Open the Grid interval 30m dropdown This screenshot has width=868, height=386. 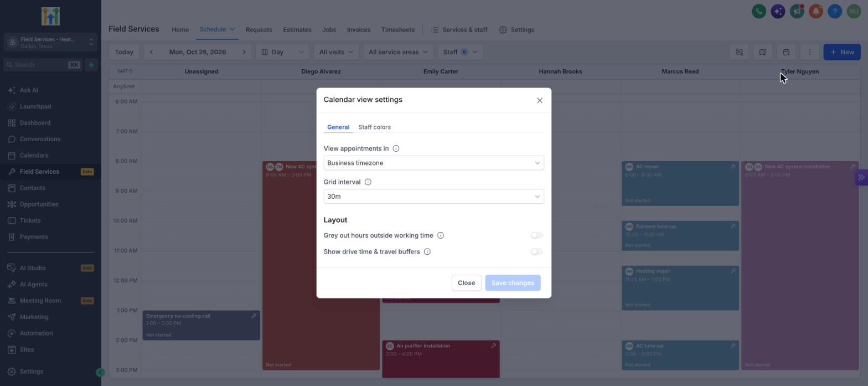tap(433, 197)
